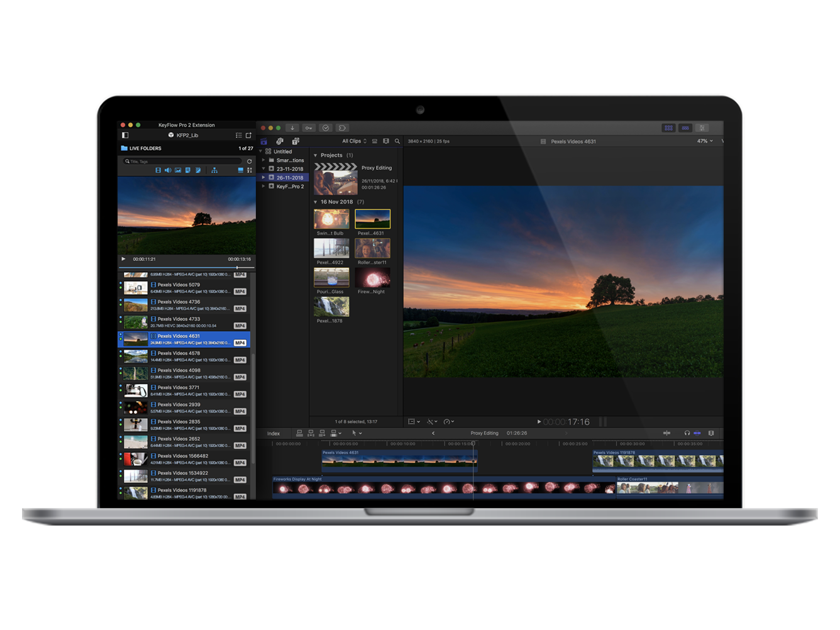840x630 pixels.
Task: Filter KeyFlow assets by audio type
Action: 168,170
